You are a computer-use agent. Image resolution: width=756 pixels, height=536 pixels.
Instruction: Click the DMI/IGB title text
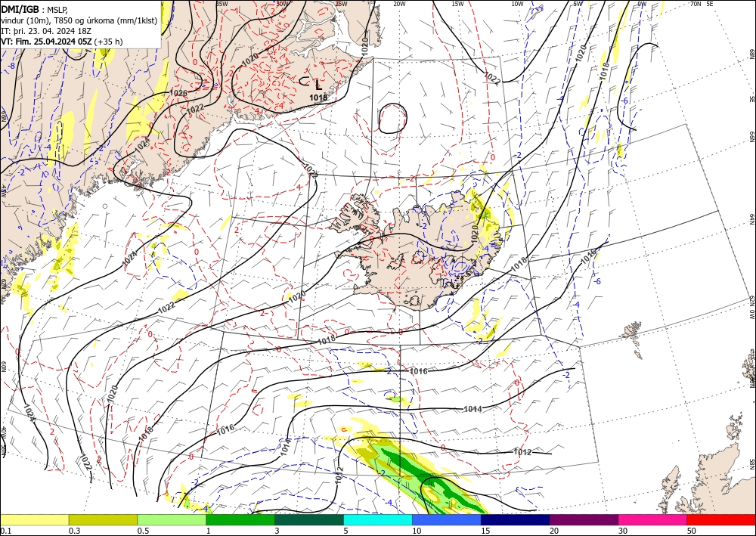[x=20, y=8]
